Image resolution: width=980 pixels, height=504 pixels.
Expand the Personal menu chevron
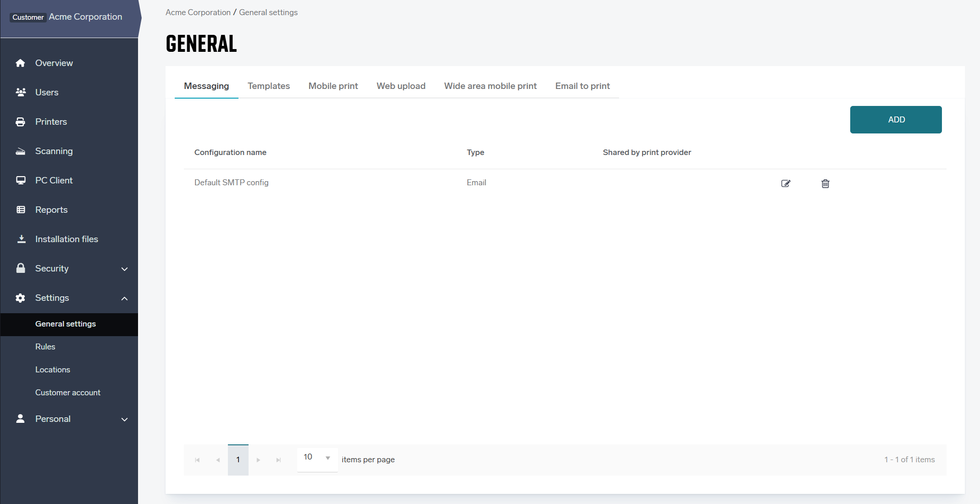click(124, 420)
